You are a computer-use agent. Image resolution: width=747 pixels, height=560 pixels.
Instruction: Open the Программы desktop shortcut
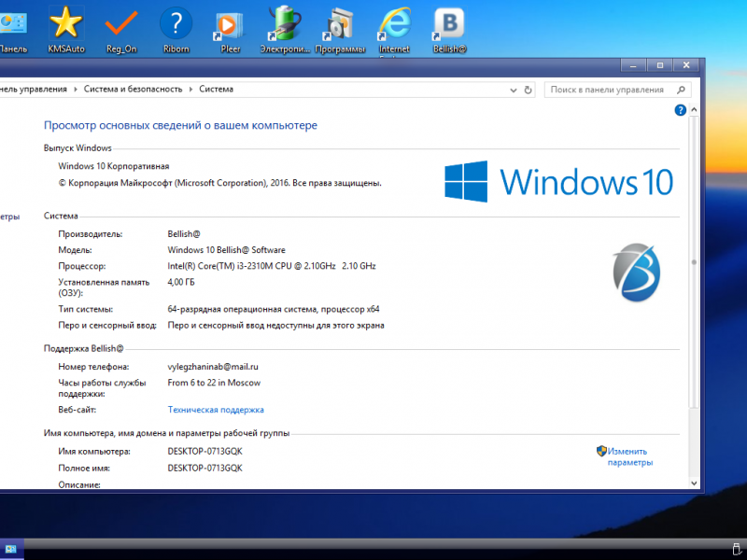(x=340, y=29)
